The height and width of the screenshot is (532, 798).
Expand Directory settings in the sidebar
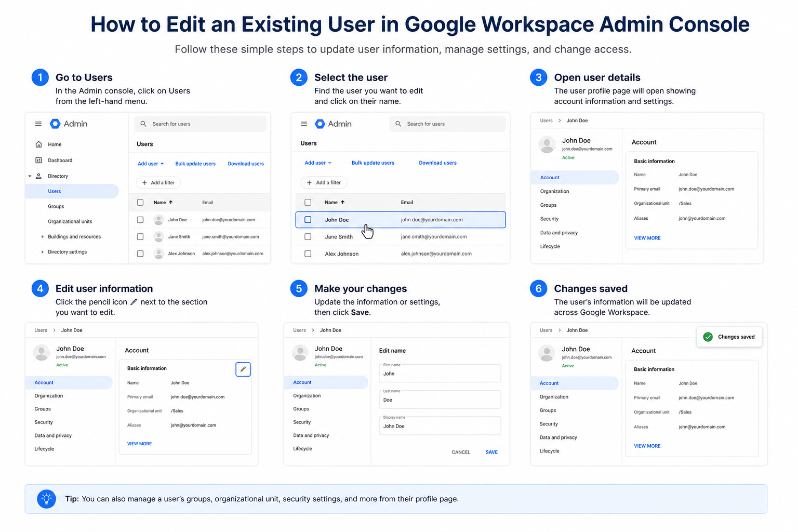(43, 252)
